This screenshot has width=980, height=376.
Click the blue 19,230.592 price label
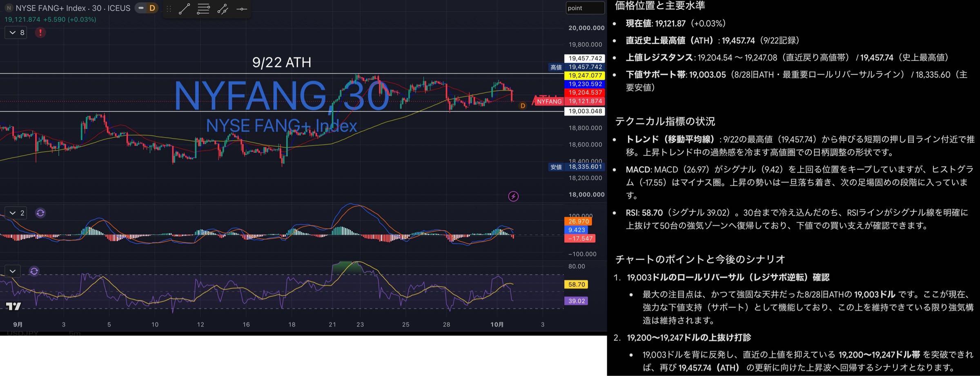(x=584, y=84)
